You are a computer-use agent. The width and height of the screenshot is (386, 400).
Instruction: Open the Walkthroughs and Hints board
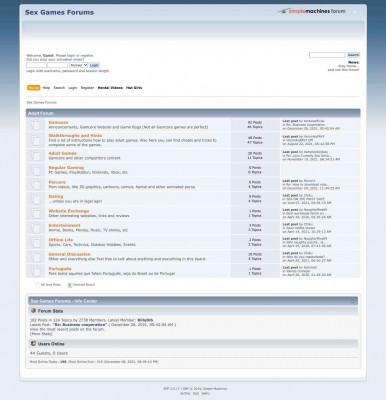(x=75, y=136)
